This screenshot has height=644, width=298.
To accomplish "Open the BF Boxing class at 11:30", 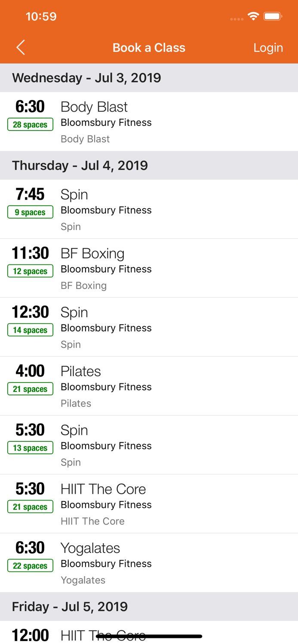I will pyautogui.click(x=92, y=253).
